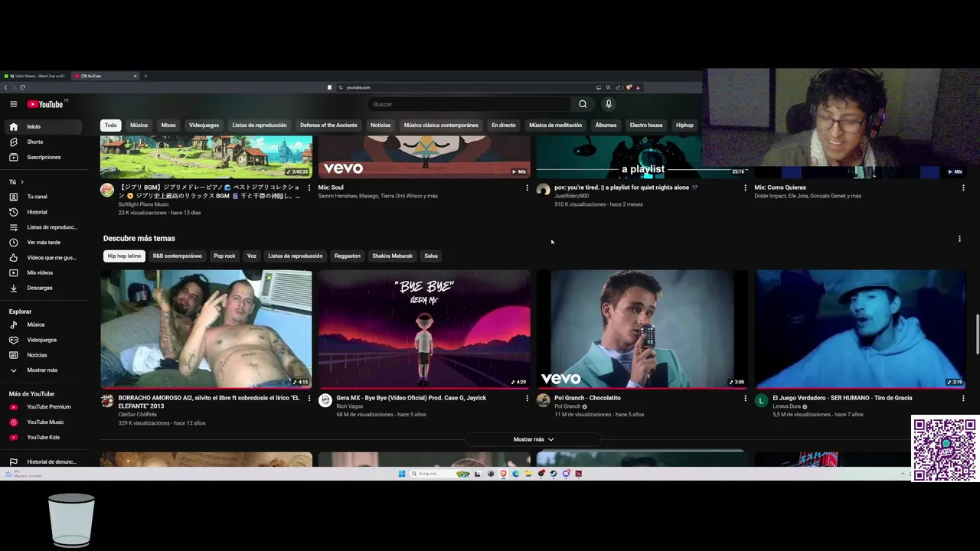Reload the page in browser toolbar

tap(22, 87)
